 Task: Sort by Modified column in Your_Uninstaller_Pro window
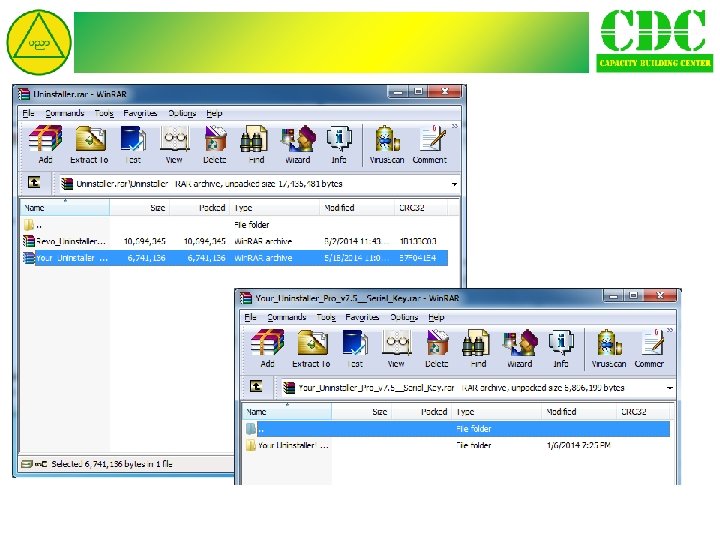[579, 411]
